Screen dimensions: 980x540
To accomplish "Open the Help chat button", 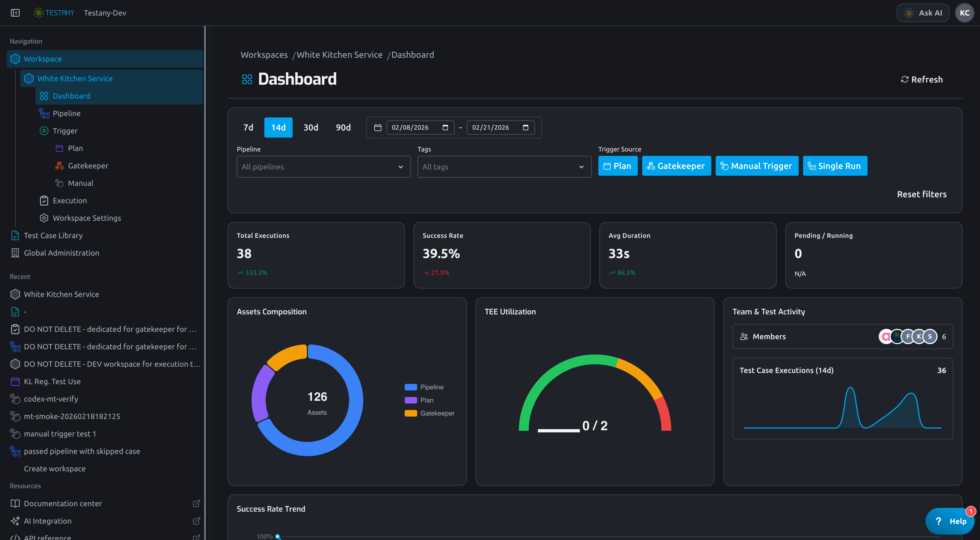I will coord(950,521).
